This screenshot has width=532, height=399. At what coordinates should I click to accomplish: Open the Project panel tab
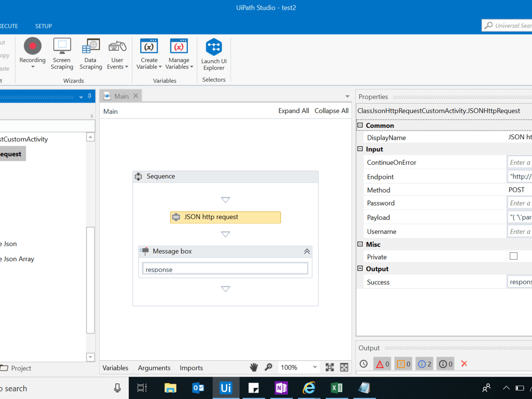pyautogui.click(x=17, y=368)
